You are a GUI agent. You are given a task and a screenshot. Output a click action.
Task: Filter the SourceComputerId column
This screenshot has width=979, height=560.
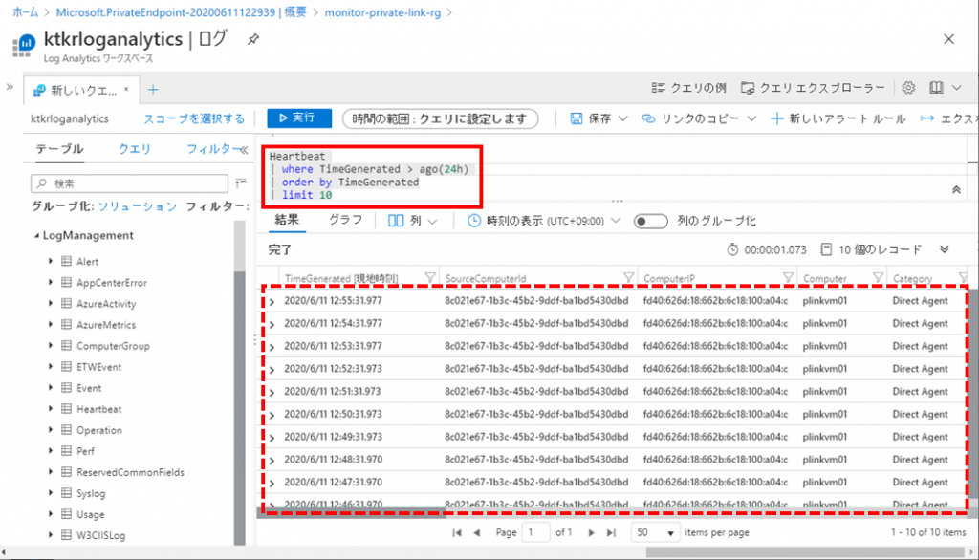coord(628,278)
